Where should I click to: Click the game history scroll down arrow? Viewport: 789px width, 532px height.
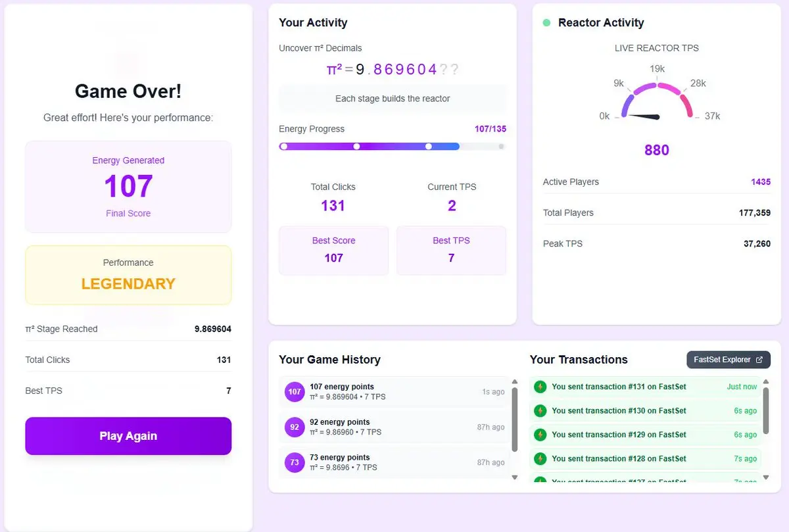pos(515,477)
